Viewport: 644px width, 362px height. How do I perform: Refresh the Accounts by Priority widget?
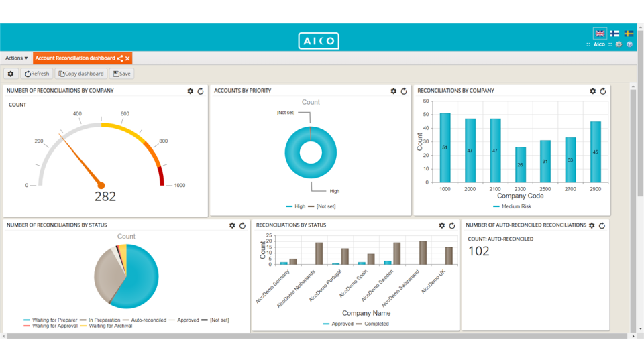pyautogui.click(x=404, y=91)
